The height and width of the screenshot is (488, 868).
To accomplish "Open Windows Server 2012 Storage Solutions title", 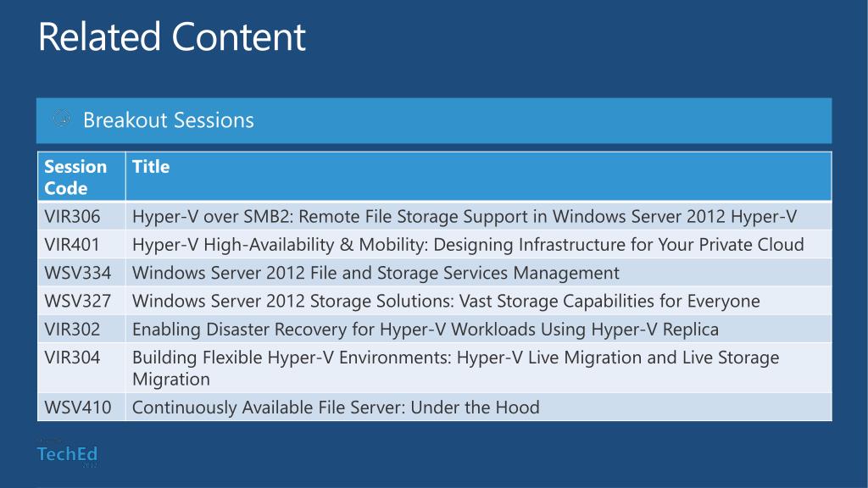I will [x=446, y=301].
